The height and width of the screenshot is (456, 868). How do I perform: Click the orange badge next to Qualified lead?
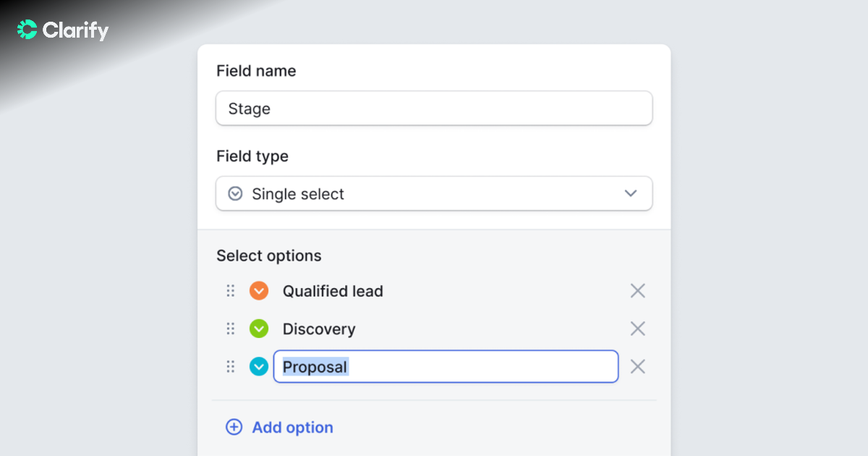pos(258,290)
